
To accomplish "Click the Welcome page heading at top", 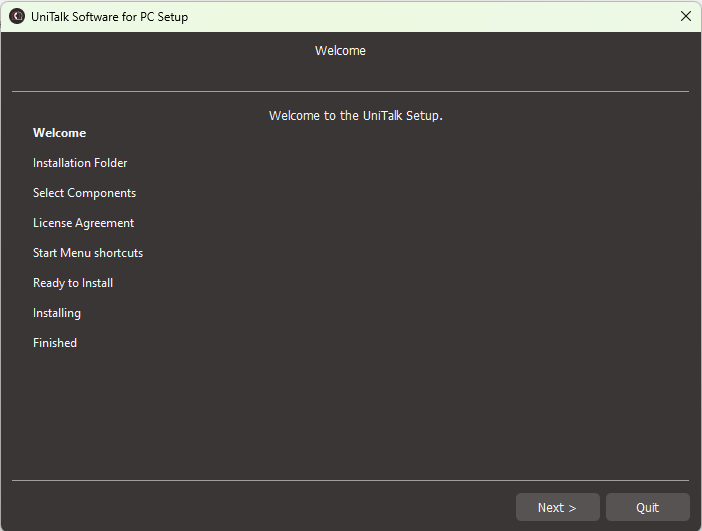I will [x=340, y=51].
